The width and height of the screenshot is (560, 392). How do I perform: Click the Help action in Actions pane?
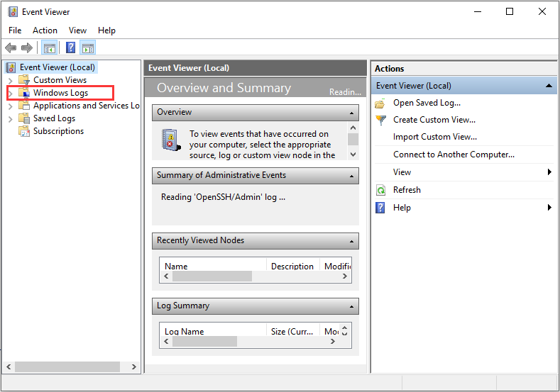(x=402, y=208)
